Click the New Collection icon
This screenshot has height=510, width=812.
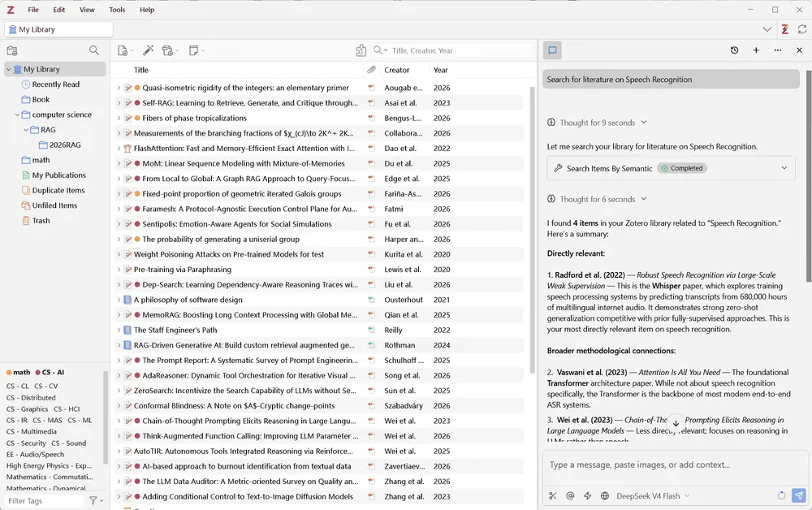pos(12,50)
